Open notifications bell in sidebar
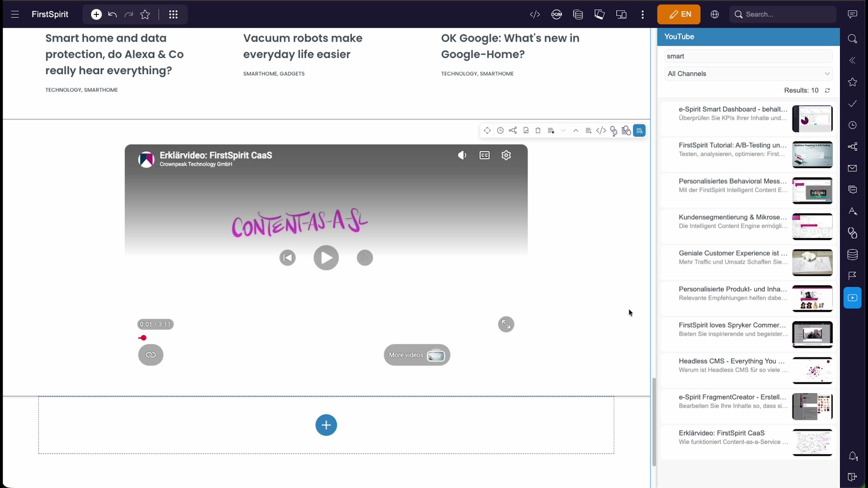The height and width of the screenshot is (488, 868). tap(853, 456)
